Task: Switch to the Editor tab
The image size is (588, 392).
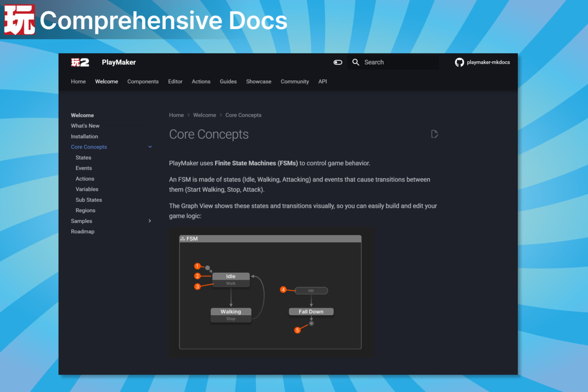Action: pos(175,81)
